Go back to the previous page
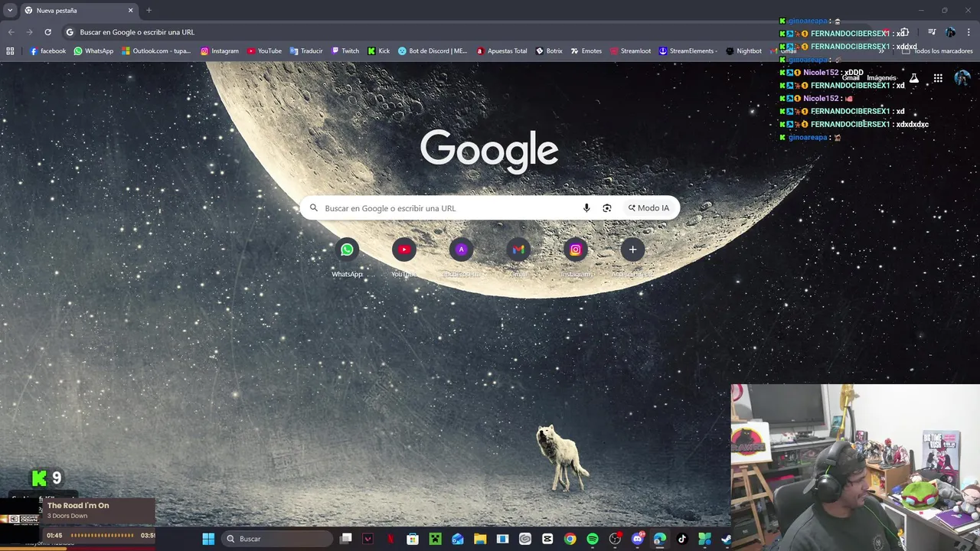 click(x=11, y=32)
